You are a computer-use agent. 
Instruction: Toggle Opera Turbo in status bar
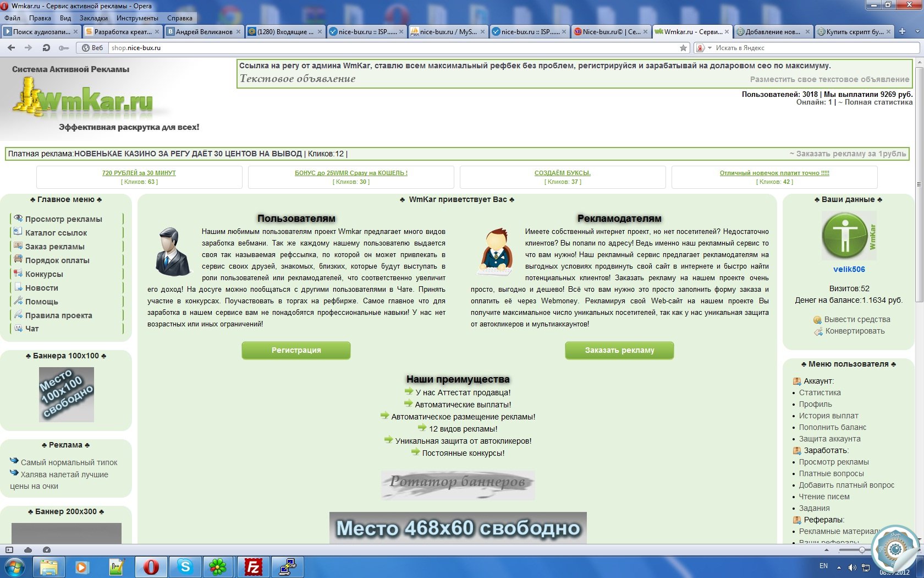(47, 550)
